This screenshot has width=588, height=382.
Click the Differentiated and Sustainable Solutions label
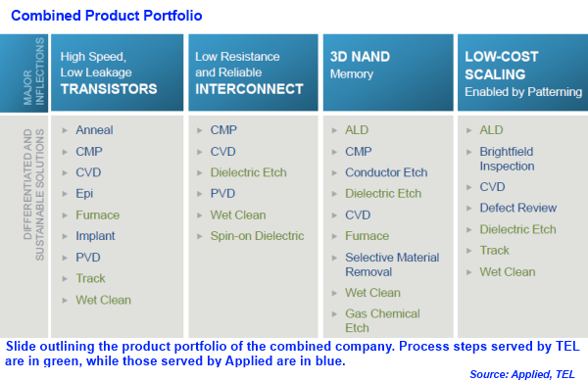[x=33, y=194]
